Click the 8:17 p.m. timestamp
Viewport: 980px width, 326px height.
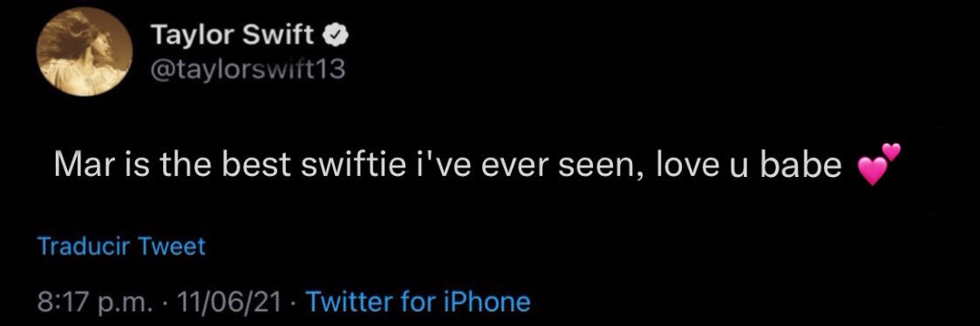pos(94,302)
